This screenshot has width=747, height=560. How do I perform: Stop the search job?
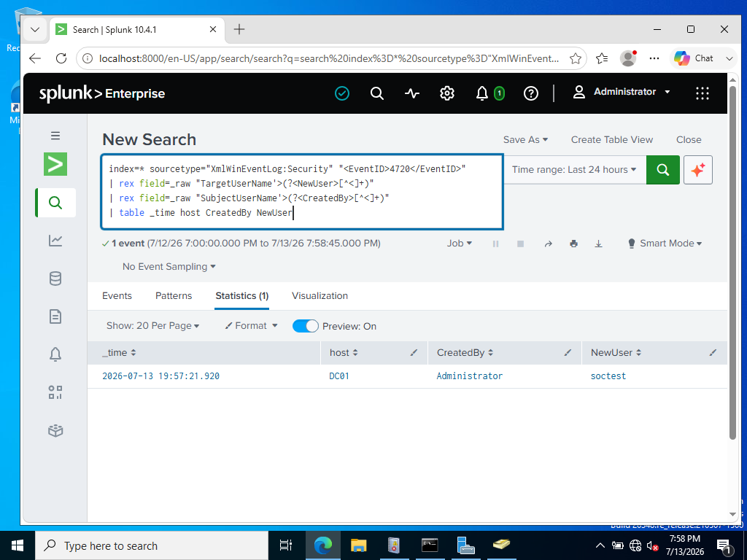(520, 244)
